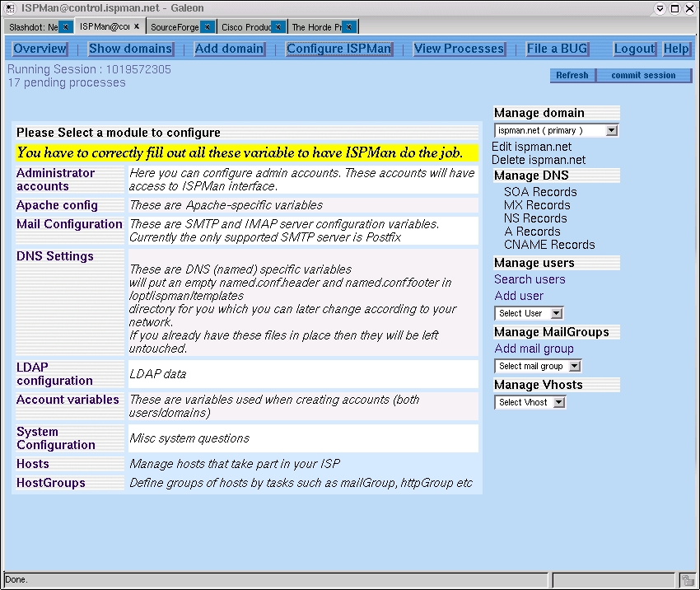Open the Add domain page
700x590 pixels.
[x=230, y=49]
